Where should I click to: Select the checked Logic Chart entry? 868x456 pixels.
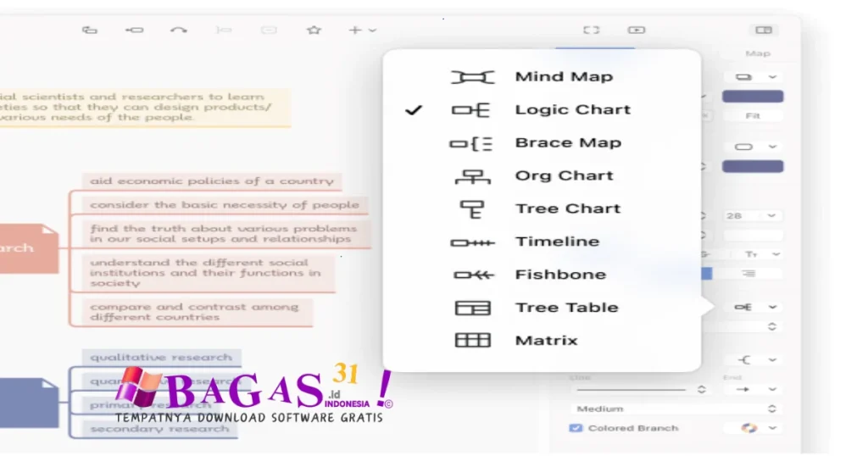[542, 109]
